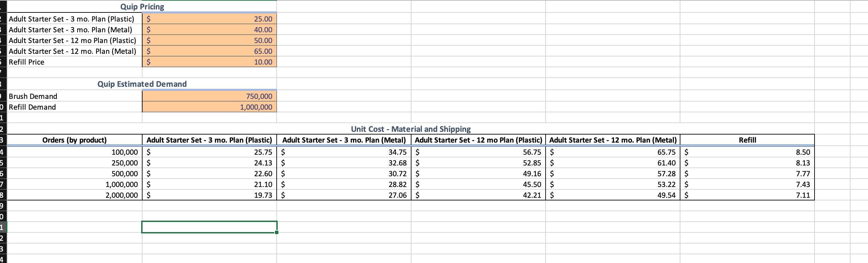Select the 52.85 unit cost cell

pos(478,163)
